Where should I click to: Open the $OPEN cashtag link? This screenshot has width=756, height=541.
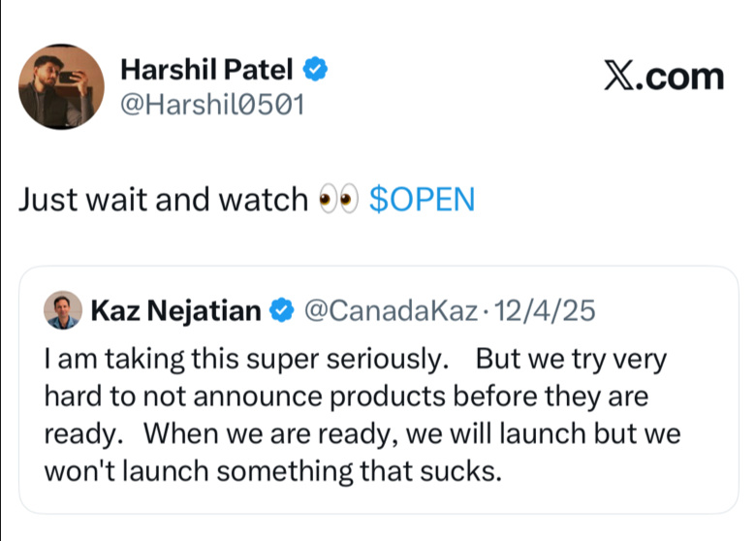[x=423, y=200]
